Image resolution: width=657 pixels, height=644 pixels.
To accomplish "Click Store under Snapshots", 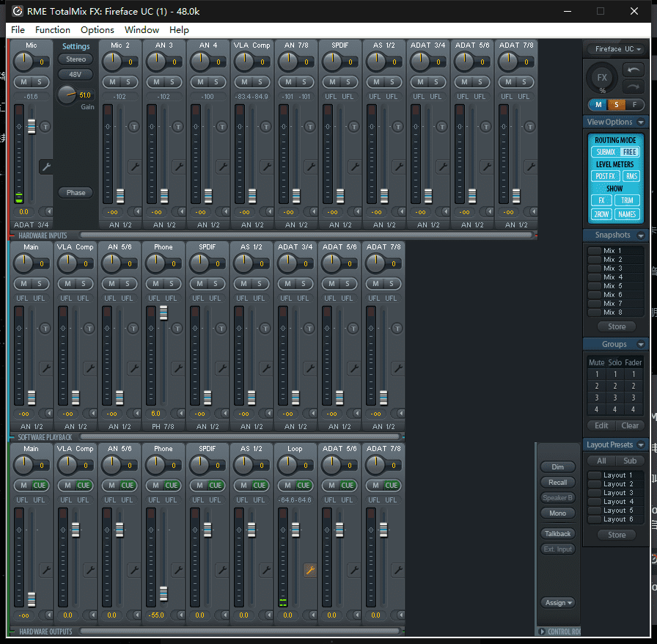I will tap(617, 326).
